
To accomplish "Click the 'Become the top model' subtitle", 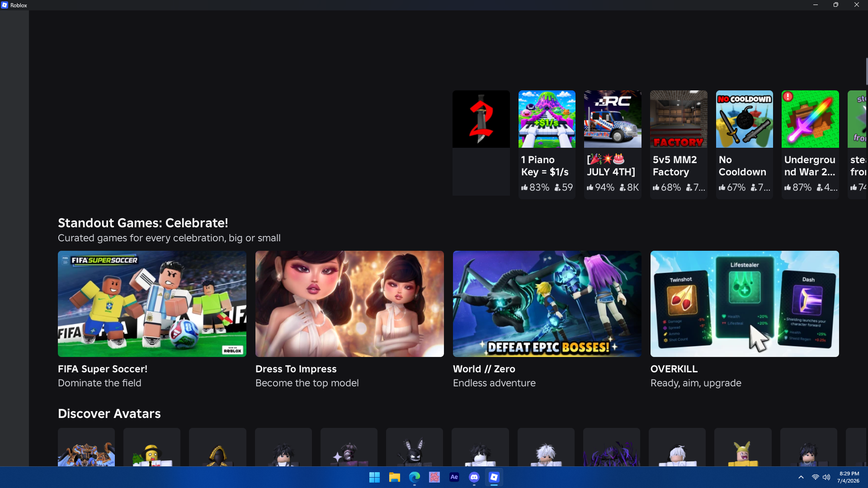I will 307,383.
